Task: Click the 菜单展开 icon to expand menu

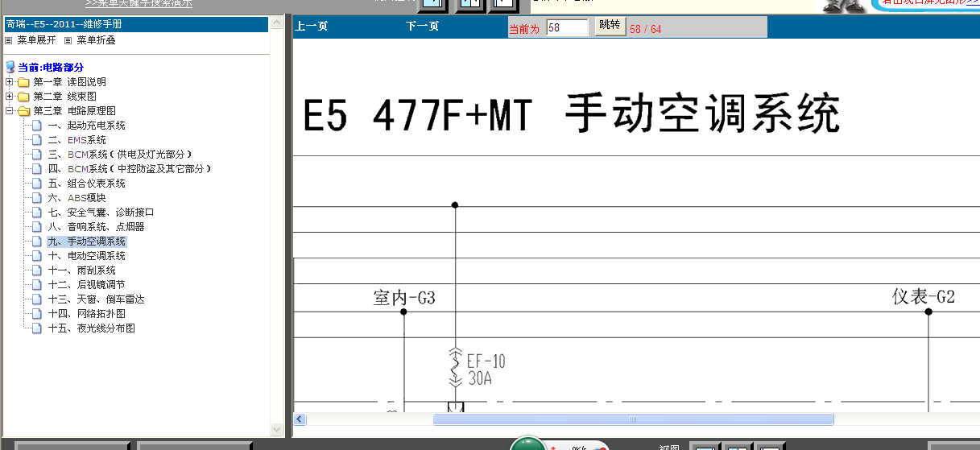Action: pyautogui.click(x=9, y=40)
